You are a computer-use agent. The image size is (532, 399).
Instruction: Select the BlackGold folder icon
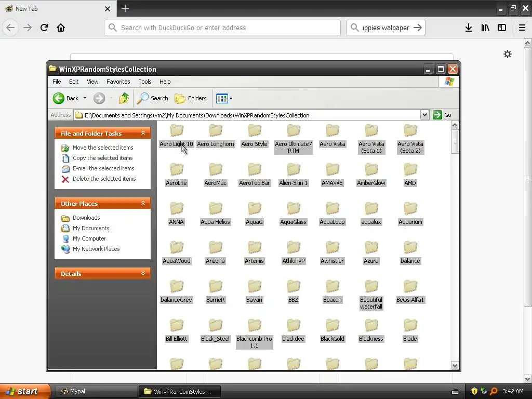click(332, 325)
